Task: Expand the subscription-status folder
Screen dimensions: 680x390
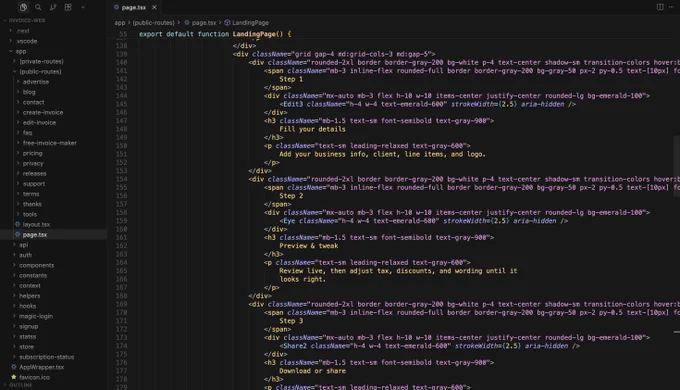Action: (x=46, y=357)
